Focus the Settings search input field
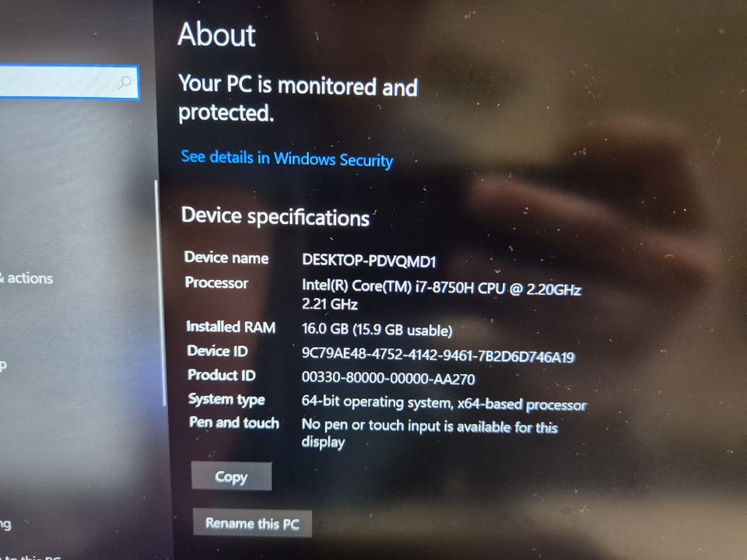This screenshot has height=560, width=747. [68, 82]
